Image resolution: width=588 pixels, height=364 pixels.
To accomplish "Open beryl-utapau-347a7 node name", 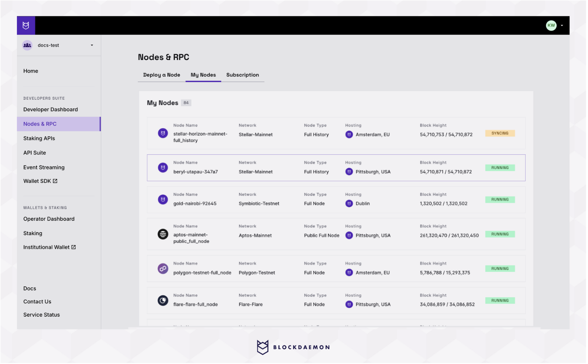I will click(x=195, y=172).
